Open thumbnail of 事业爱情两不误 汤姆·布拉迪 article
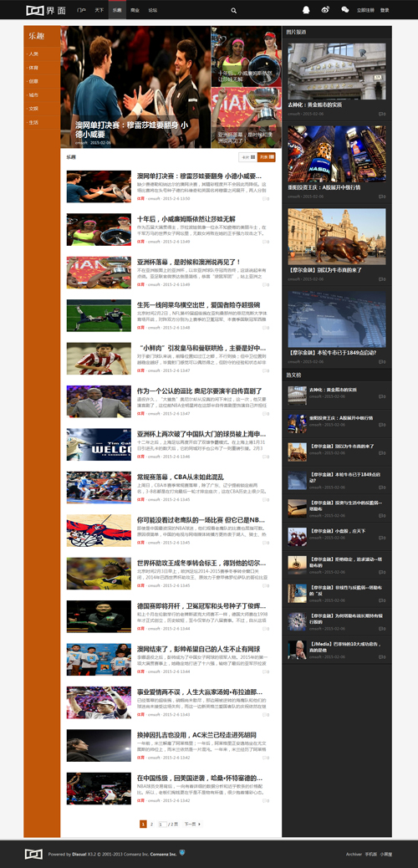The image size is (418, 868). (99, 702)
